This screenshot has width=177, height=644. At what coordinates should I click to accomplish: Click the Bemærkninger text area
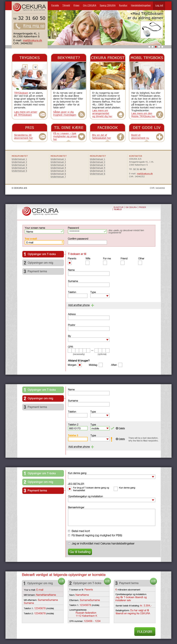pos(112,518)
